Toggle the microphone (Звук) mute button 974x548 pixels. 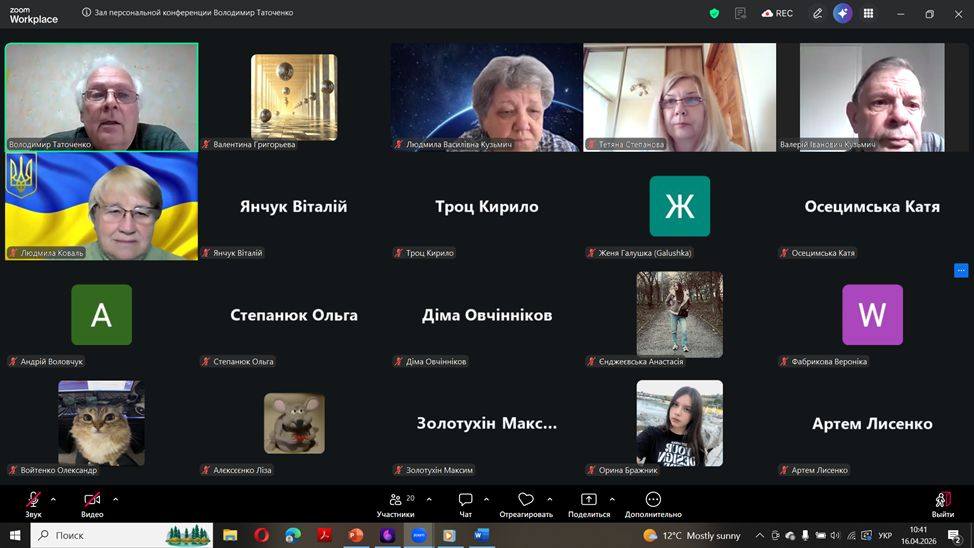point(33,500)
